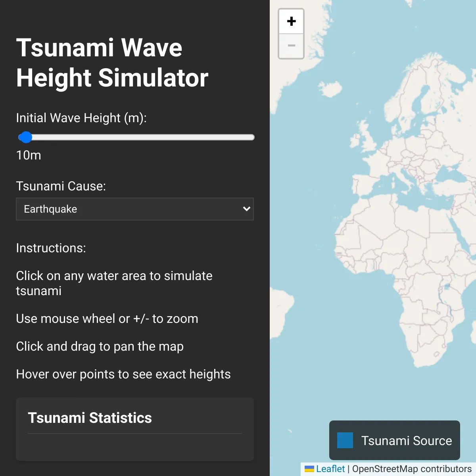The height and width of the screenshot is (476, 476).
Task: Click the far right end of the wave height slider track
Action: click(252, 137)
